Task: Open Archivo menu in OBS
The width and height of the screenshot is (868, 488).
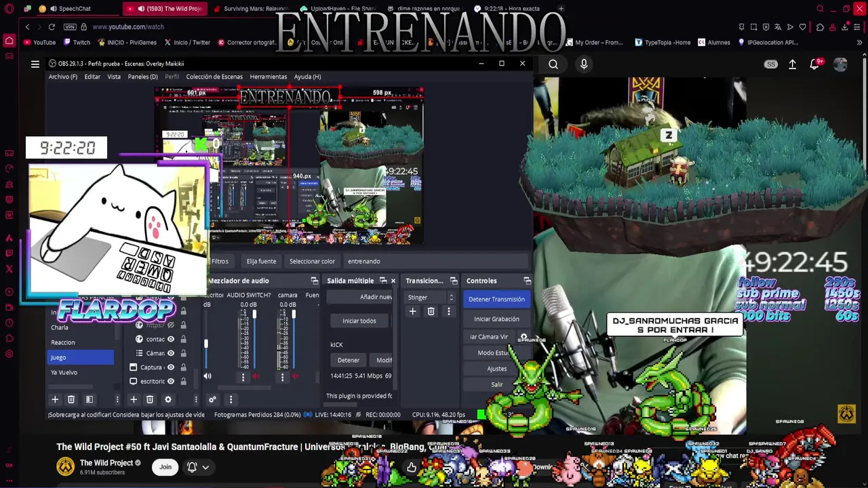Action: 62,77
